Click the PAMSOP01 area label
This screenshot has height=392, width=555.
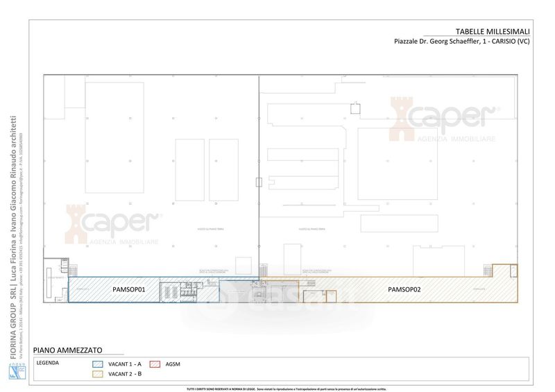[128, 289]
